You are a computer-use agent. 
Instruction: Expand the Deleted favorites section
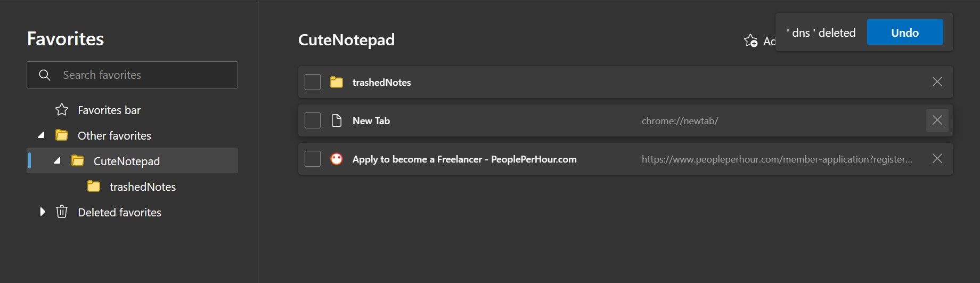[x=42, y=212]
